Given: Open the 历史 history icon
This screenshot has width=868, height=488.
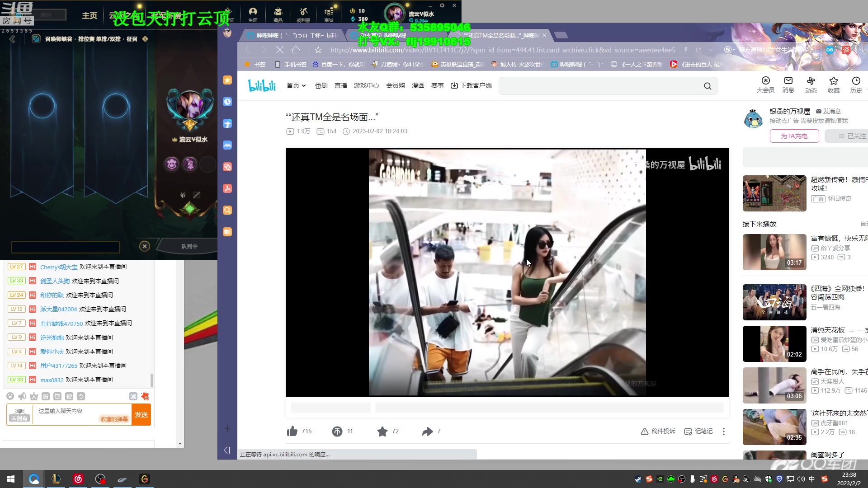Looking at the screenshot, I should click(856, 84).
